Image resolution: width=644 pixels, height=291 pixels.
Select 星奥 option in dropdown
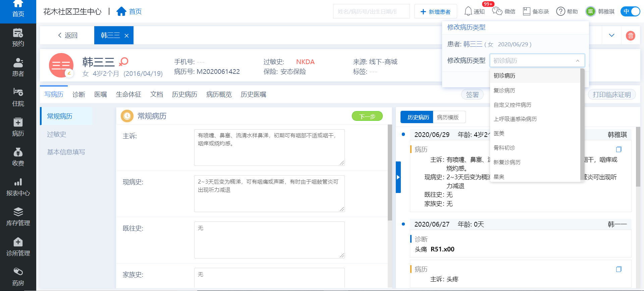click(535, 177)
